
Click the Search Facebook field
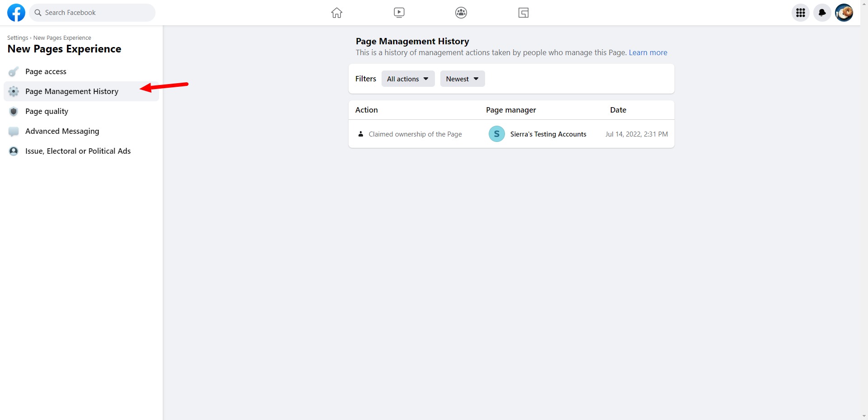pos(93,13)
